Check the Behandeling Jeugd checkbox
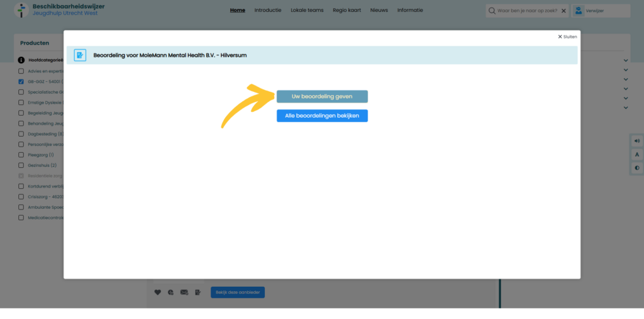The image size is (644, 319). (x=21, y=123)
